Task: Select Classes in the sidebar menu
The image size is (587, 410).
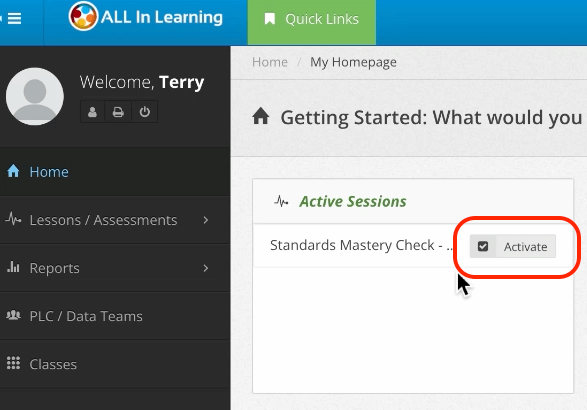Action: point(115,364)
